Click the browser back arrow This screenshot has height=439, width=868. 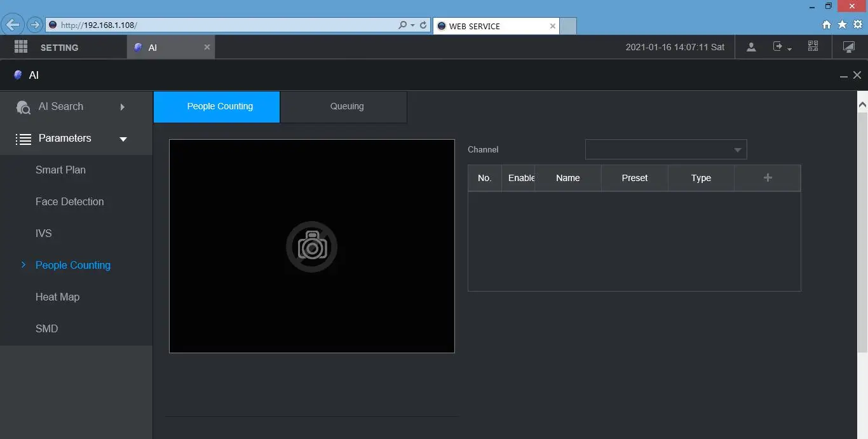pyautogui.click(x=13, y=25)
